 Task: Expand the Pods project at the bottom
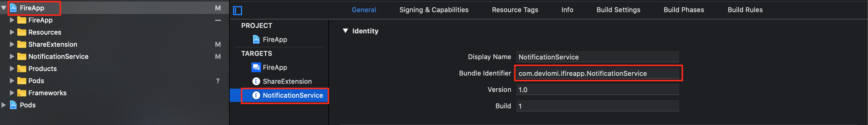pos(4,105)
